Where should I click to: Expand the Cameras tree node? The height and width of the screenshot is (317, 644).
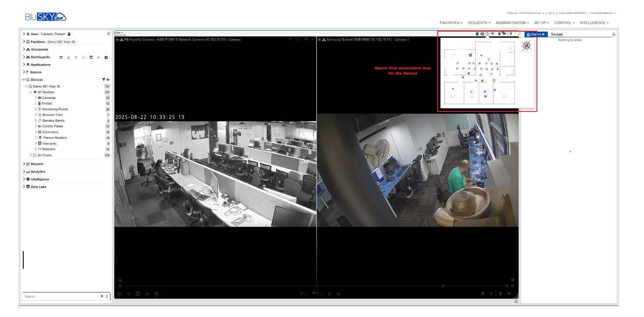pos(36,98)
